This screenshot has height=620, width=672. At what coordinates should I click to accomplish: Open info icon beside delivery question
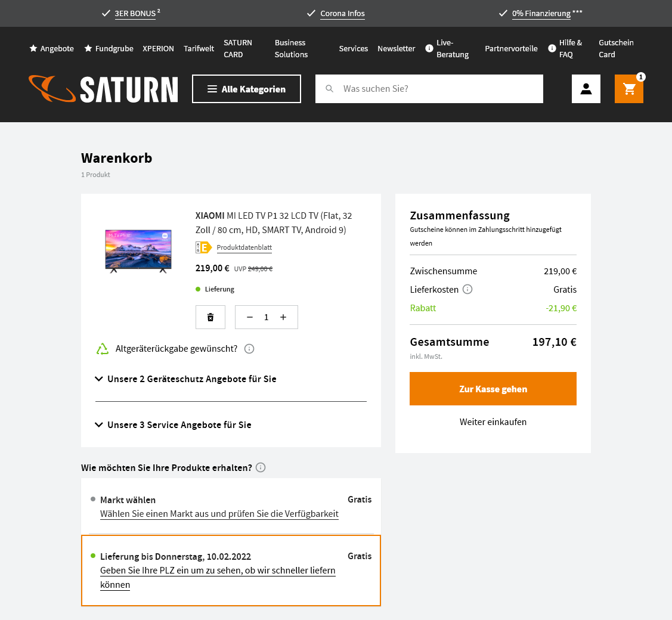pos(261,467)
